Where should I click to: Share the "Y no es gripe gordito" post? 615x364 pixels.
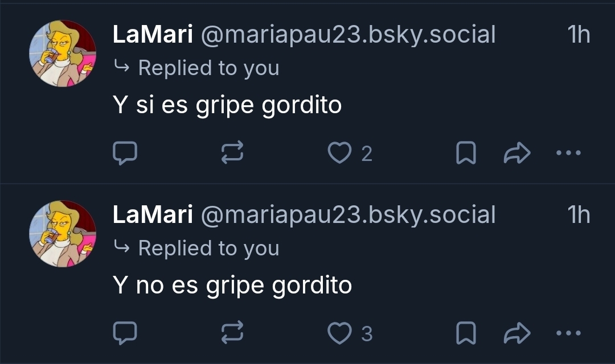(517, 333)
